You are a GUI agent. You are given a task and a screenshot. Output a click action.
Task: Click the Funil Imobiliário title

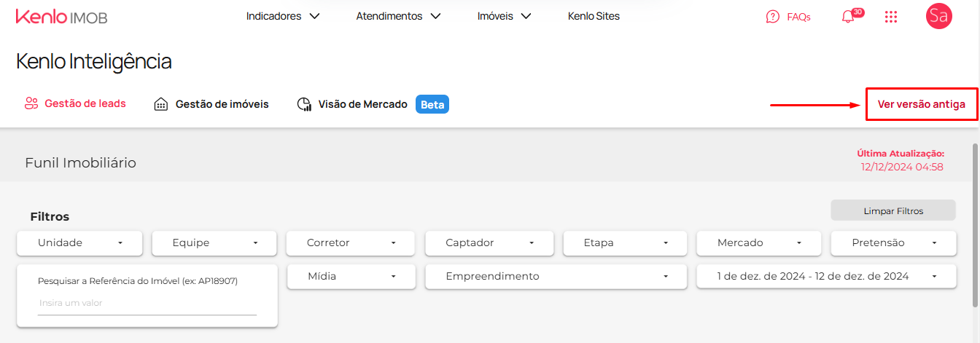pos(80,162)
